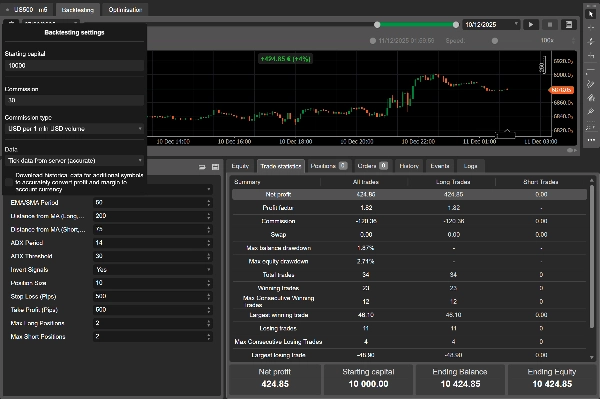Switch to the Backtesting tab

pos(78,10)
